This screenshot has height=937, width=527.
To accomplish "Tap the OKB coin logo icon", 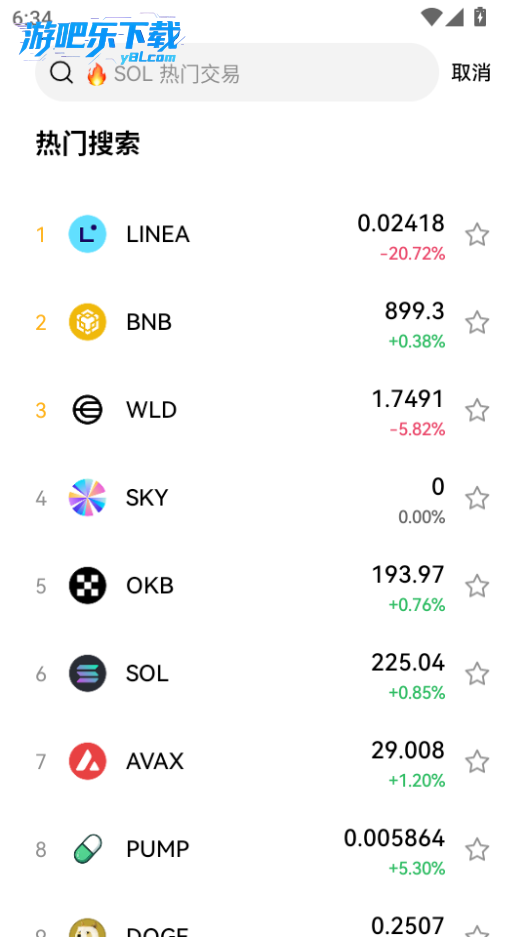I will point(87,586).
